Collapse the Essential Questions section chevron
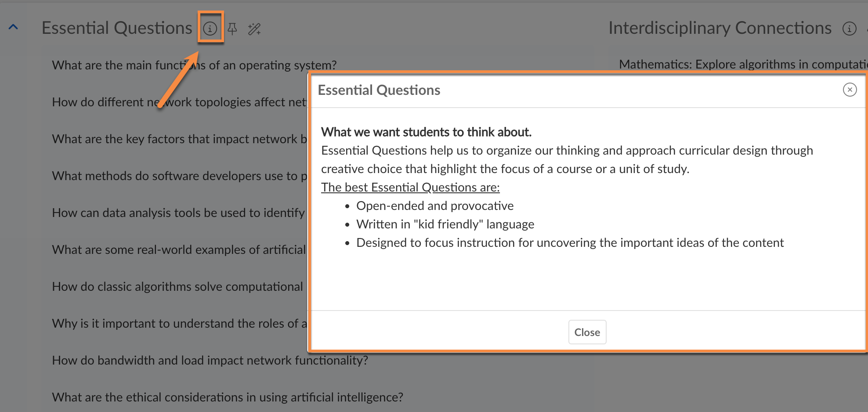 coord(14,27)
